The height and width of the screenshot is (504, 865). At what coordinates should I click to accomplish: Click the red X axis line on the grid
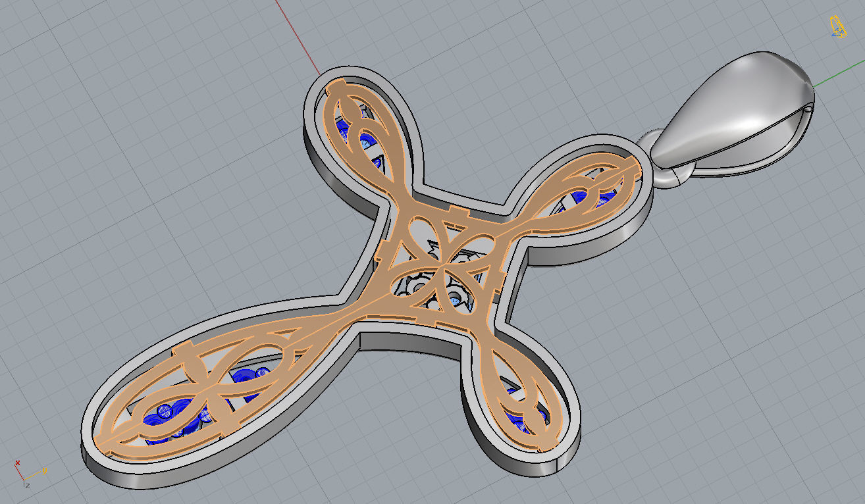click(298, 36)
